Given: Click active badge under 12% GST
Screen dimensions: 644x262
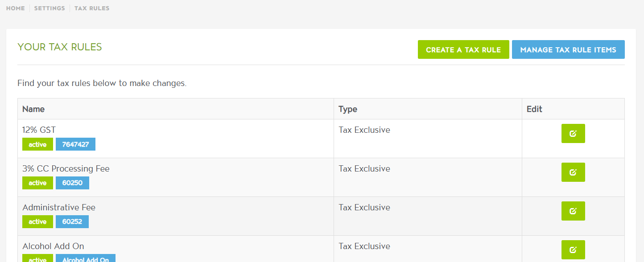Looking at the screenshot, I should (37, 144).
